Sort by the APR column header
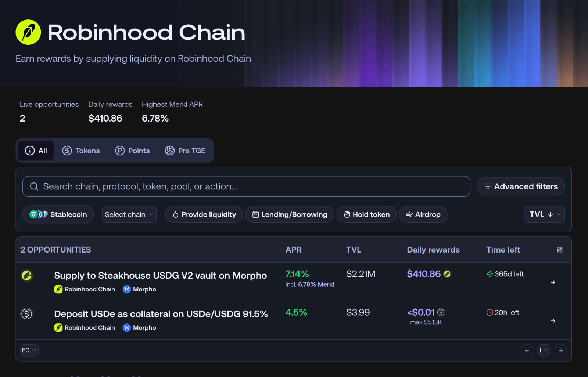 click(294, 250)
